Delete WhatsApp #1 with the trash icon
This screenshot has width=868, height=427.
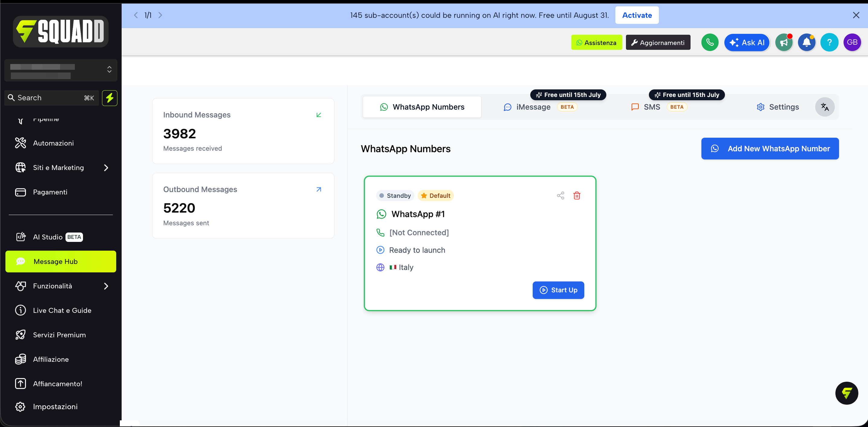576,195
